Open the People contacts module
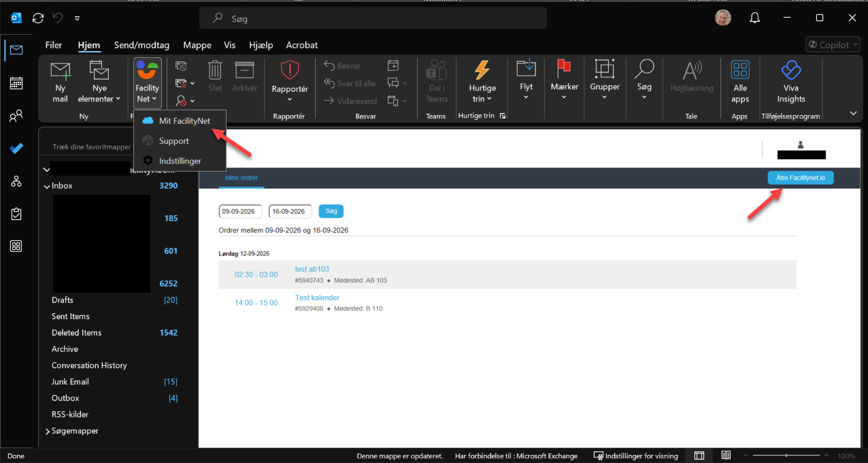 click(16, 116)
